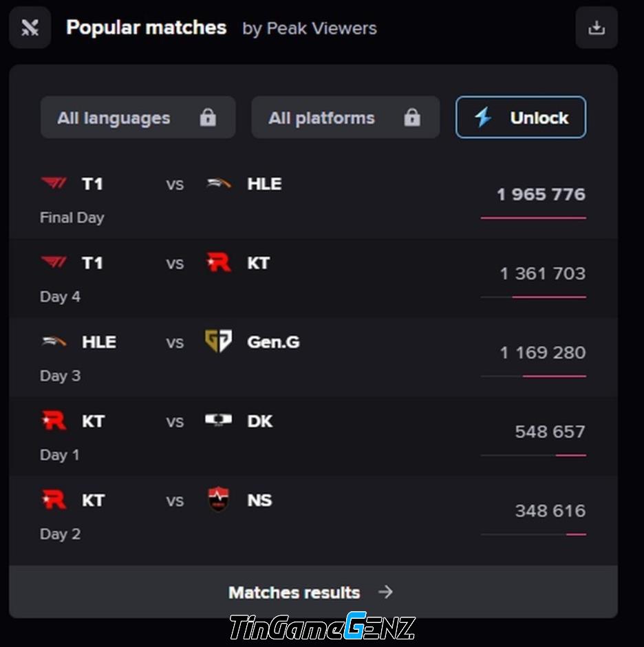Click the T1 logo in Final Day match
Image resolution: width=644 pixels, height=647 pixels.
click(54, 182)
